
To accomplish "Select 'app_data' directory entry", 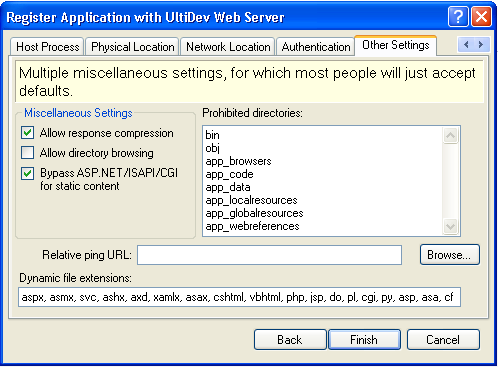I will pos(228,187).
